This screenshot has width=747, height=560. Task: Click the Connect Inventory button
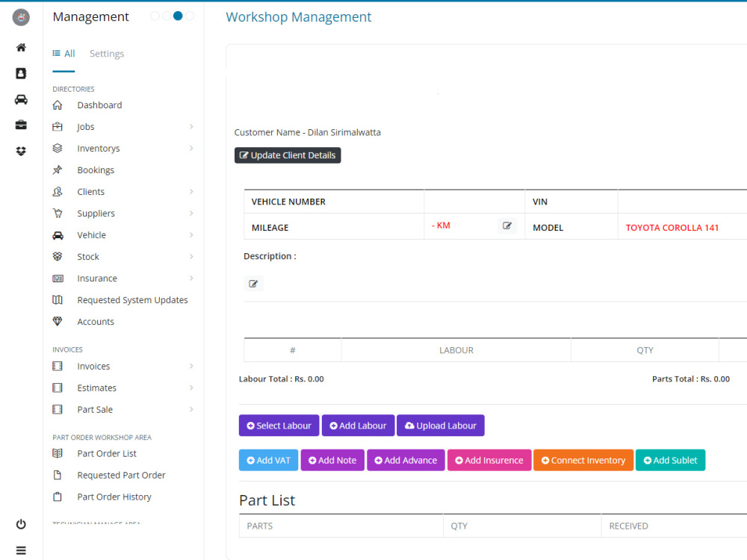pos(583,460)
